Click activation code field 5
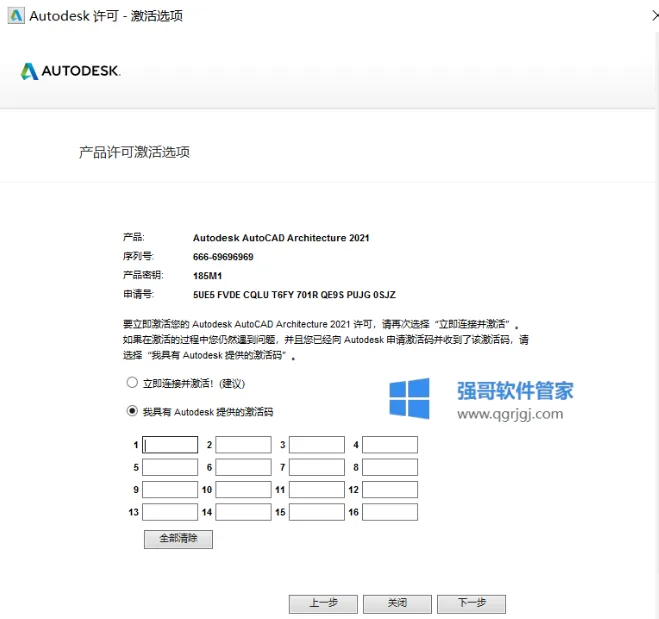659x619 pixels. click(170, 467)
